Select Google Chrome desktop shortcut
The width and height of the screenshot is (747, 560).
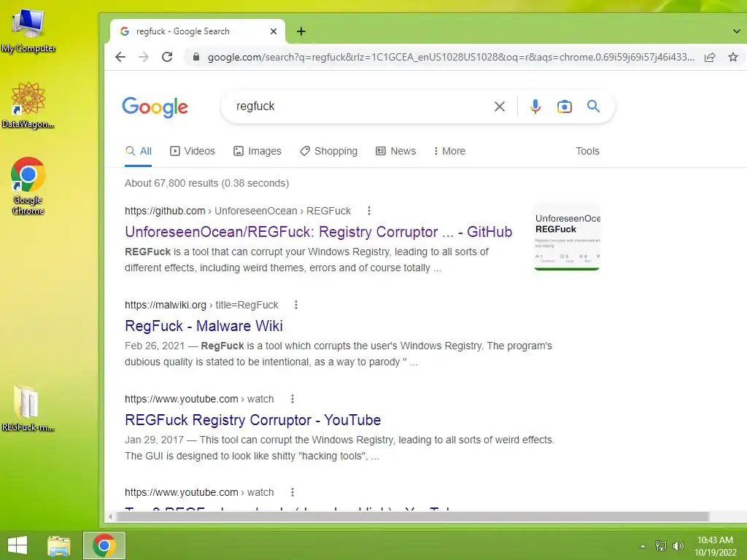tap(28, 186)
